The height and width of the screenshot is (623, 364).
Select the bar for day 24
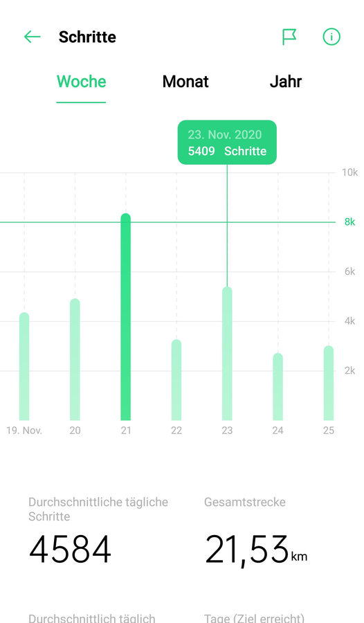(277, 386)
